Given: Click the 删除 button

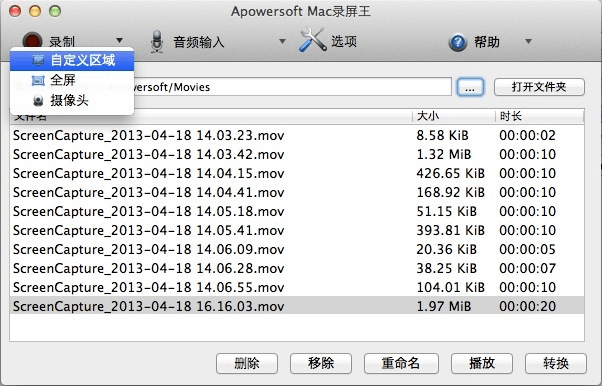Looking at the screenshot, I should point(246,363).
